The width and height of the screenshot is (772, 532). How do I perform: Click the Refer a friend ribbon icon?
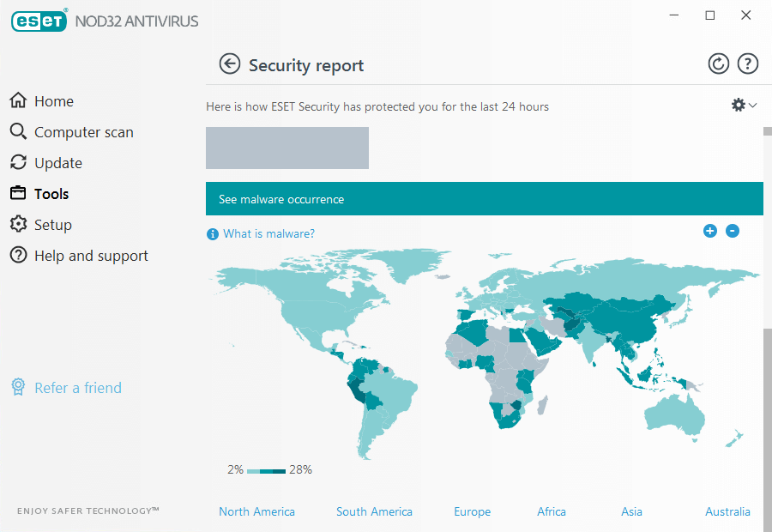[x=18, y=388]
